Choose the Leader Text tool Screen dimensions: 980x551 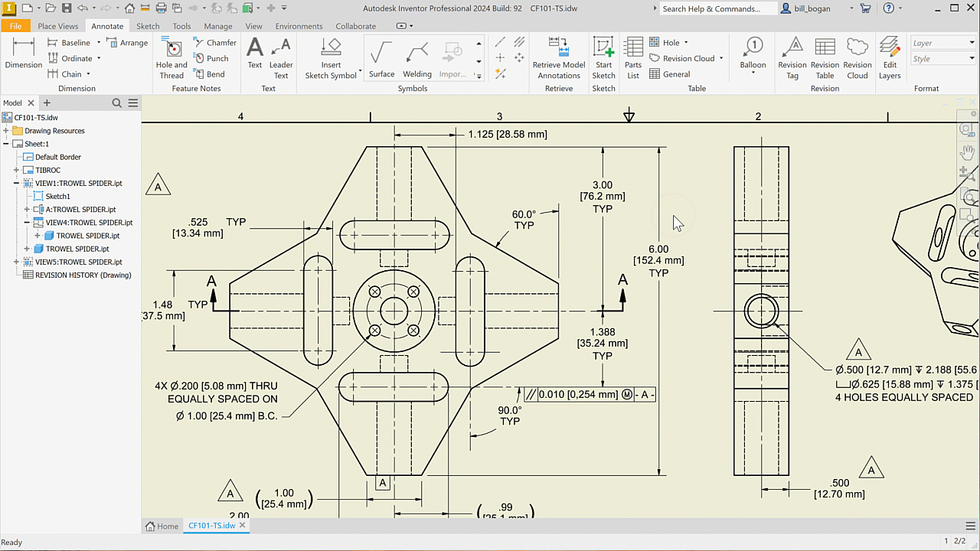[281, 57]
